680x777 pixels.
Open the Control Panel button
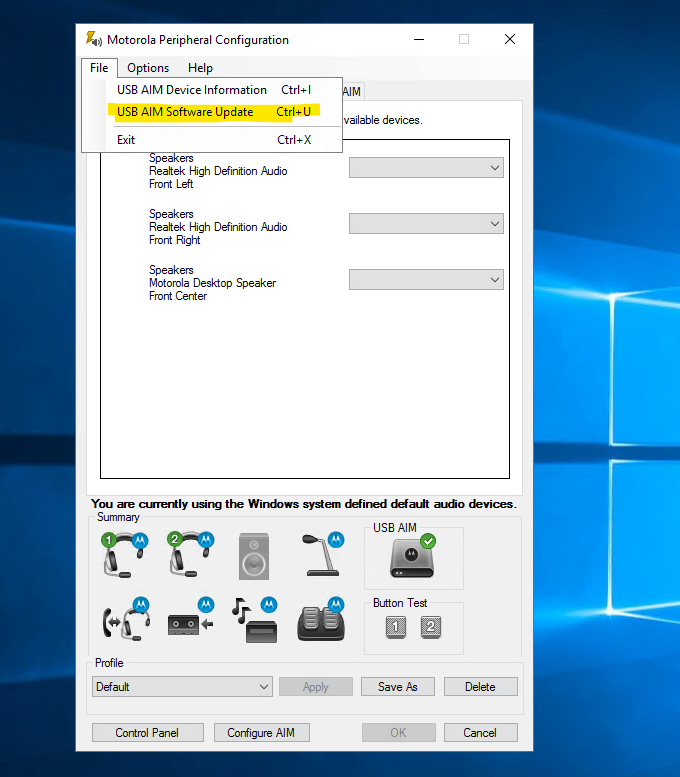click(x=147, y=732)
